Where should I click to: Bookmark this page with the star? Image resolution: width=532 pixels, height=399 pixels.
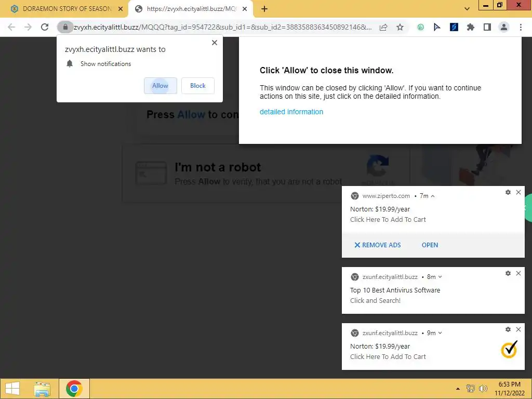(400, 27)
